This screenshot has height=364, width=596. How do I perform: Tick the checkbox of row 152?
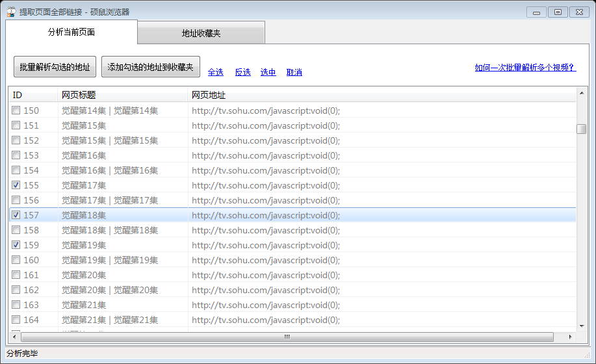point(16,140)
